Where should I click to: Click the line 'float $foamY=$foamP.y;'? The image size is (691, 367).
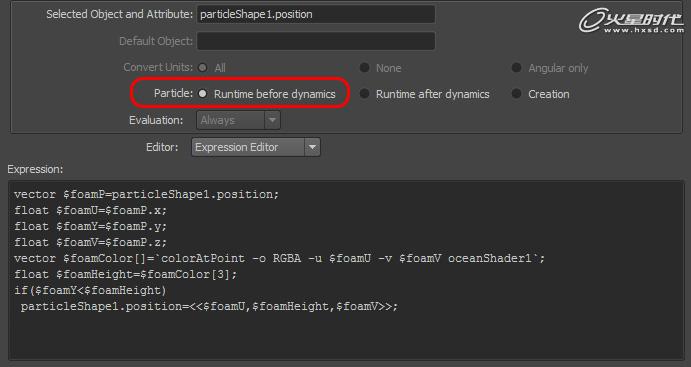(90, 226)
